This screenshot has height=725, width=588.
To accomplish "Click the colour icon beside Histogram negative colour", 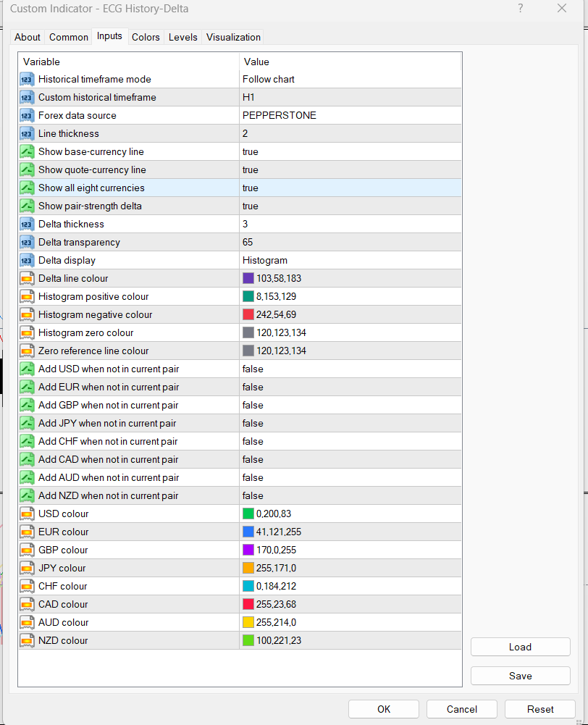I will pos(27,315).
